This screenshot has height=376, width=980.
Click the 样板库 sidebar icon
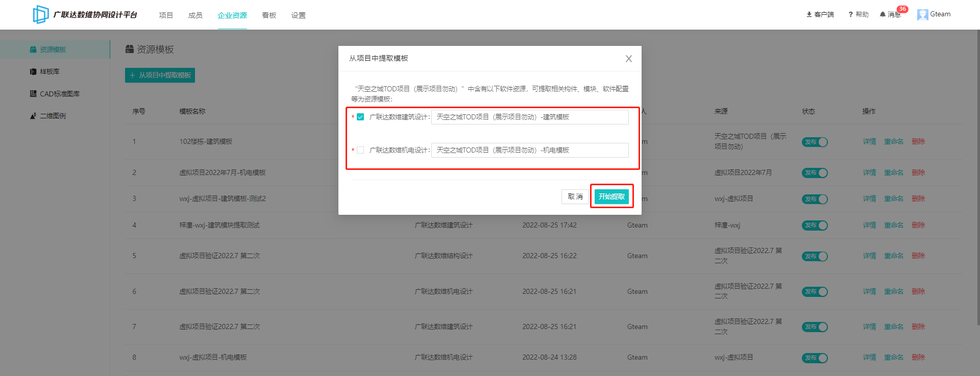[33, 71]
